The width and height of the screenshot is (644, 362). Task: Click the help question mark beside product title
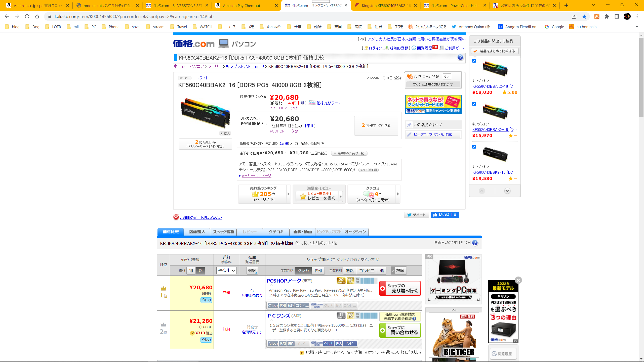pos(460,57)
